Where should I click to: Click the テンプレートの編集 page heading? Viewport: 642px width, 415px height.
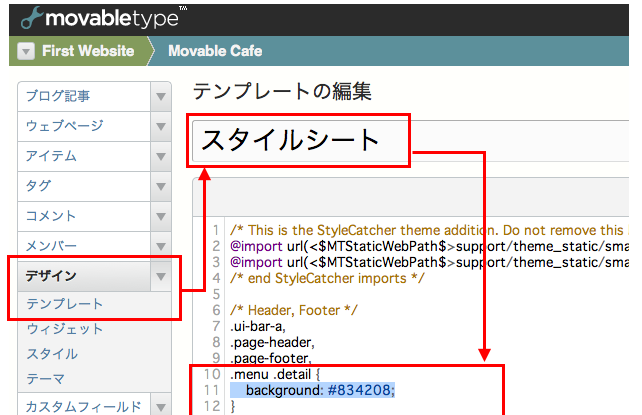pyautogui.click(x=282, y=91)
